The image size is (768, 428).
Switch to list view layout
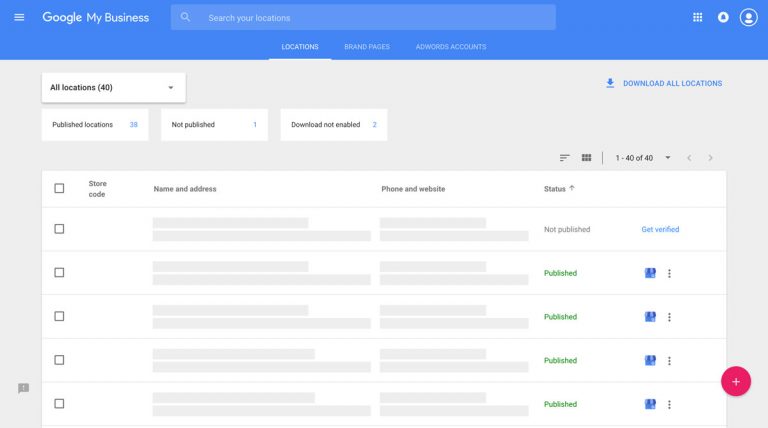point(565,158)
